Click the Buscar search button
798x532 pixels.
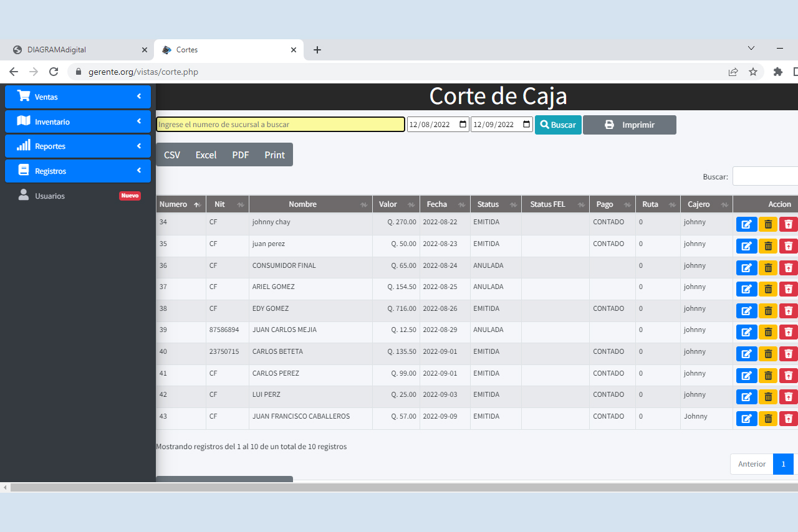pos(558,125)
